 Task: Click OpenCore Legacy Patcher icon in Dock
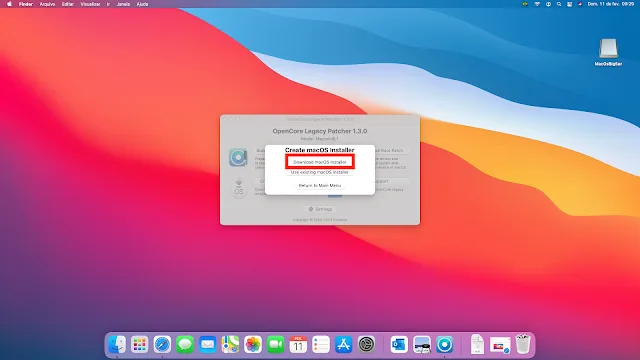click(x=444, y=344)
